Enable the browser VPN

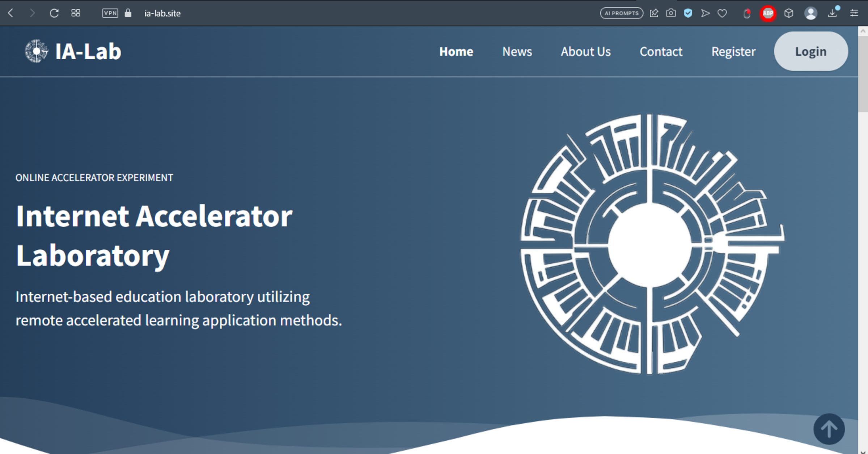tap(110, 13)
